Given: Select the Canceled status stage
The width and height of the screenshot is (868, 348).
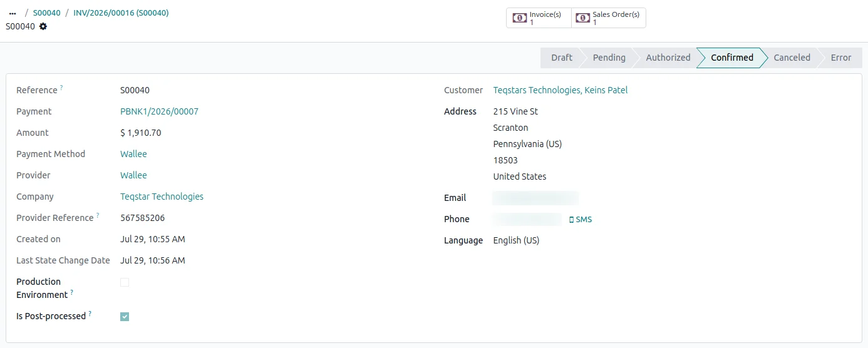Looking at the screenshot, I should tap(792, 58).
